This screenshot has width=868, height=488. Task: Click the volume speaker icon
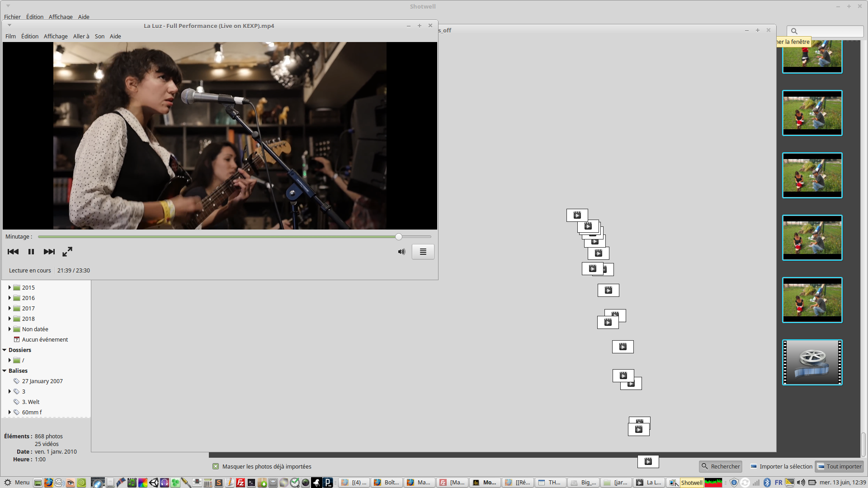tap(401, 252)
